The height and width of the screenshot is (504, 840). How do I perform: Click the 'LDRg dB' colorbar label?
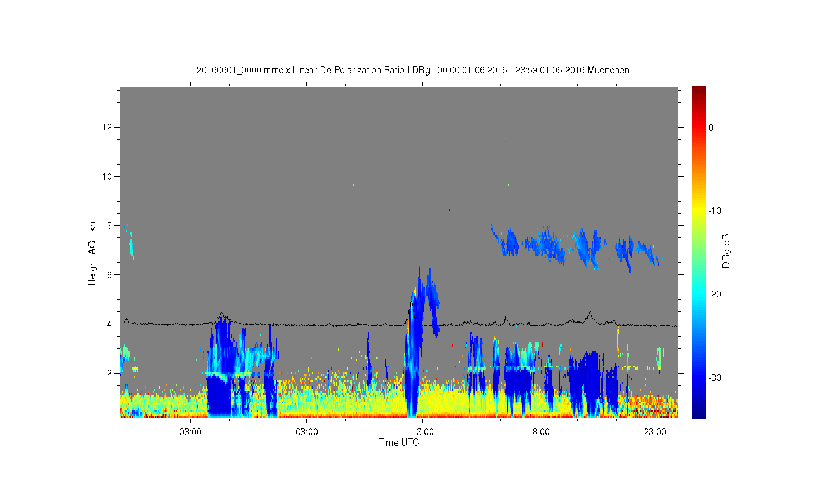tap(726, 253)
